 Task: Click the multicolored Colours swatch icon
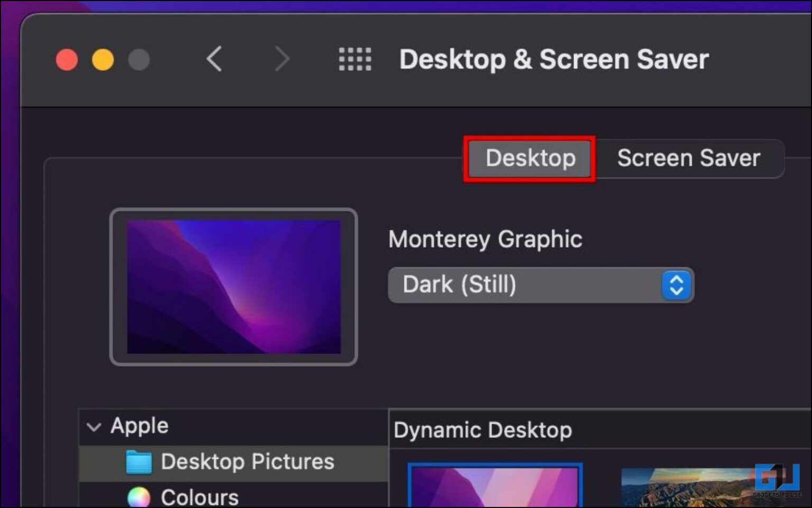139,495
